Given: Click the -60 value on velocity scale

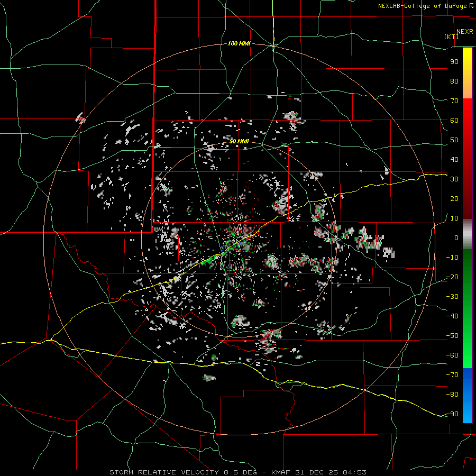Looking at the screenshot, I should (x=452, y=355).
